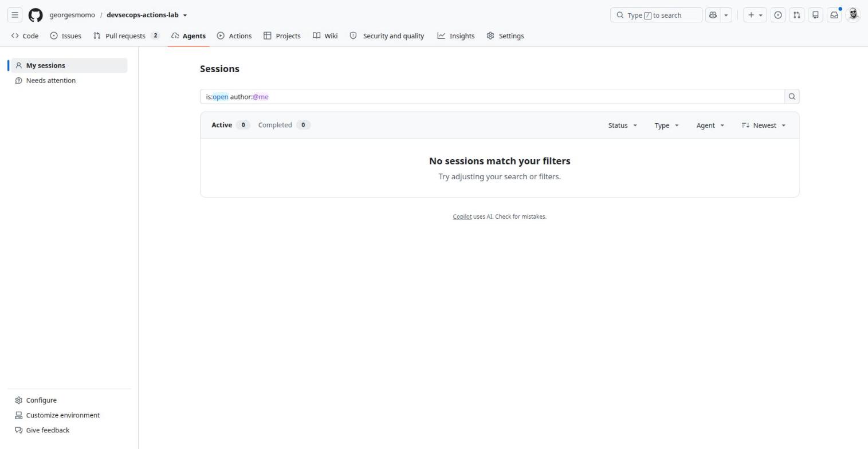
Task: Show sessions under Needs attention
Action: (x=69, y=81)
